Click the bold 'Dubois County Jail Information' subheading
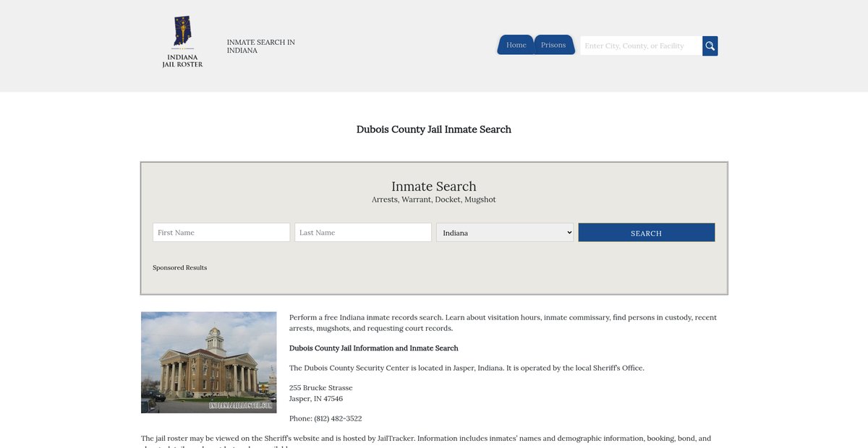Image resolution: width=868 pixels, height=448 pixels. [x=373, y=348]
